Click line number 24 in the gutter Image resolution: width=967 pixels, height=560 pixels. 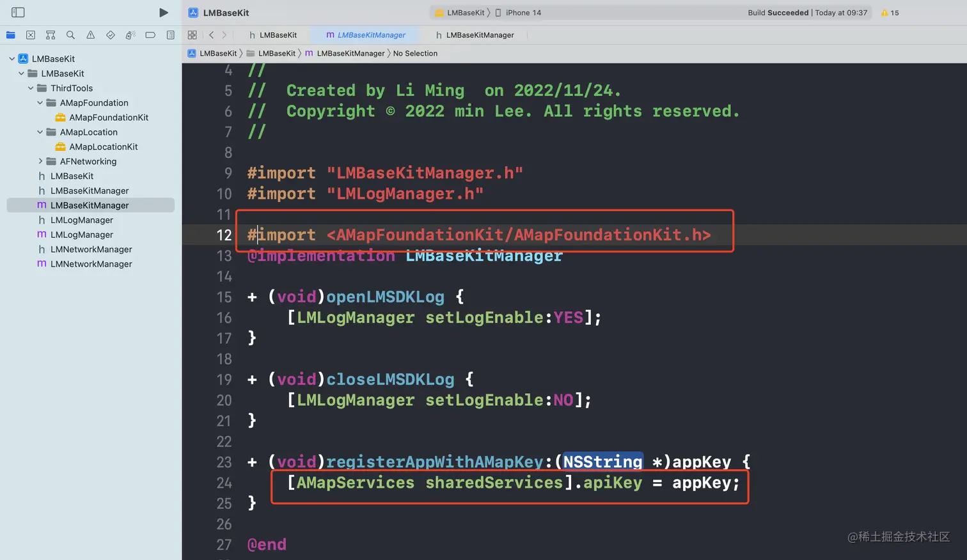pos(224,483)
